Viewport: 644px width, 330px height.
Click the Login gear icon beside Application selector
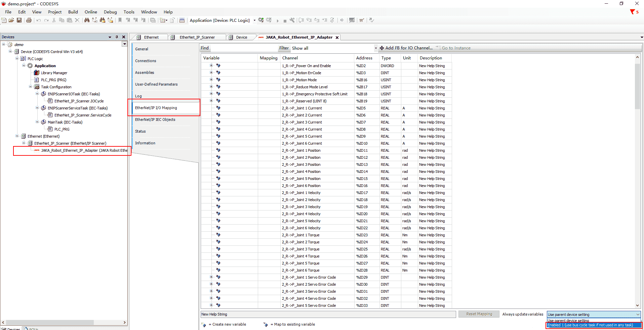(261, 20)
